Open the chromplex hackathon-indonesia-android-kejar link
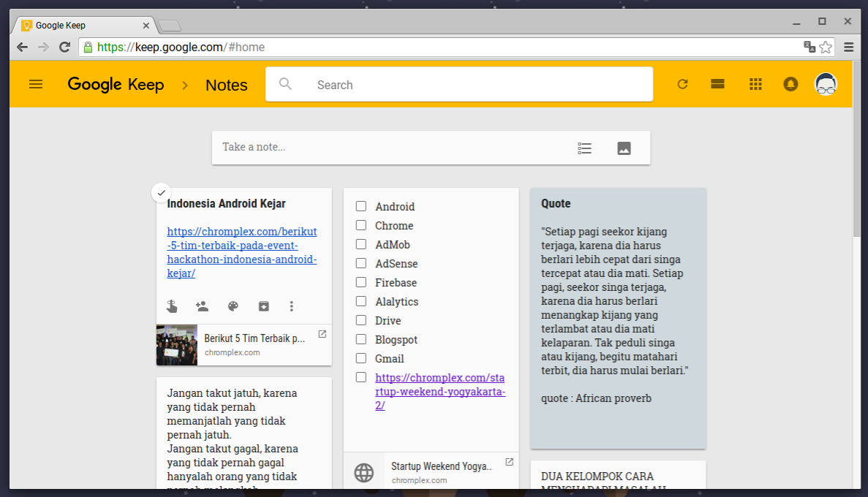Screen dimensions: 868x497 (242, 252)
